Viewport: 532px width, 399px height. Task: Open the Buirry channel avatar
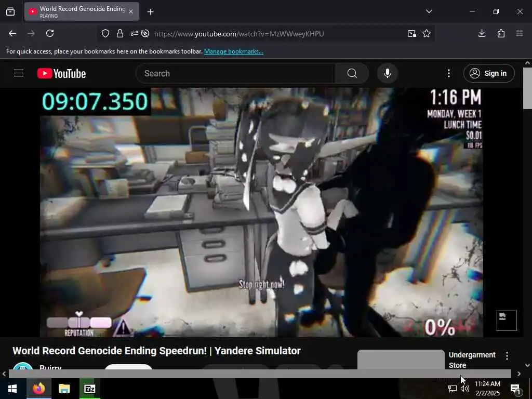(23, 366)
